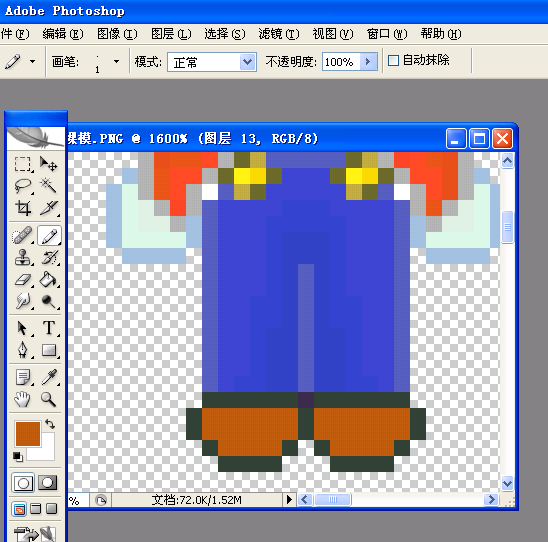The width and height of the screenshot is (548, 542).
Task: Select the Eraser tool
Action: click(23, 279)
